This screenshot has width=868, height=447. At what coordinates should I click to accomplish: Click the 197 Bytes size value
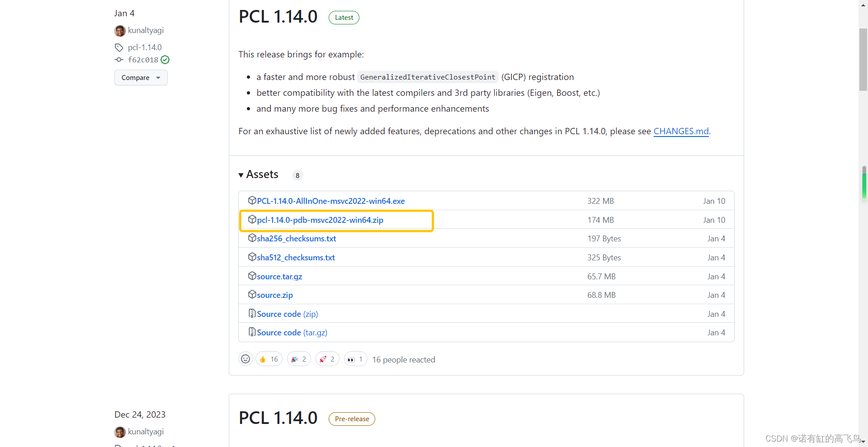[x=604, y=239]
